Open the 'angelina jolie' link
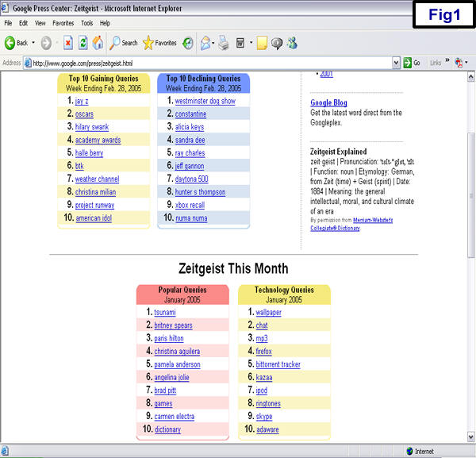The width and height of the screenshot is (476, 458). click(x=171, y=378)
